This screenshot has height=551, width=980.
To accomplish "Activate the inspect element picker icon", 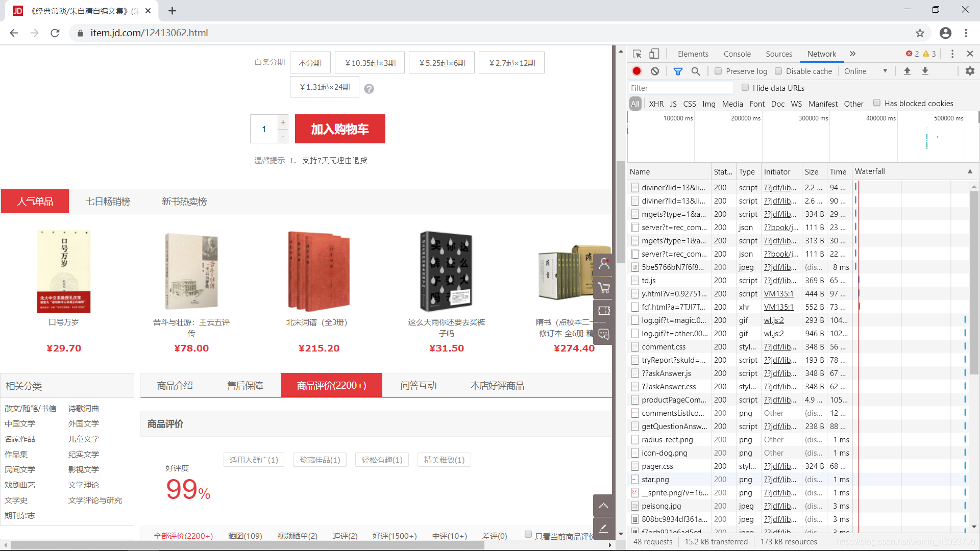I will pyautogui.click(x=637, y=54).
